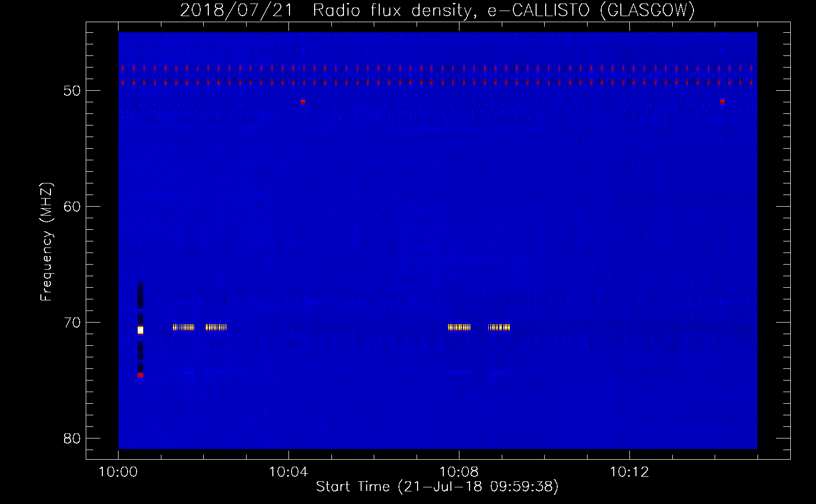This screenshot has width=816, height=504.
Task: Click the first yellow burst near 10:01
Action: tap(183, 327)
